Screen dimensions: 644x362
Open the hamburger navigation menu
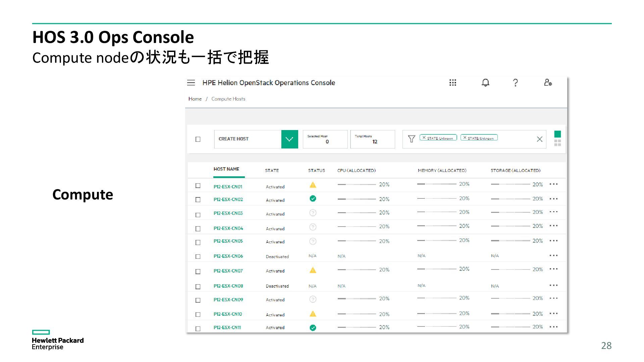tap(191, 83)
